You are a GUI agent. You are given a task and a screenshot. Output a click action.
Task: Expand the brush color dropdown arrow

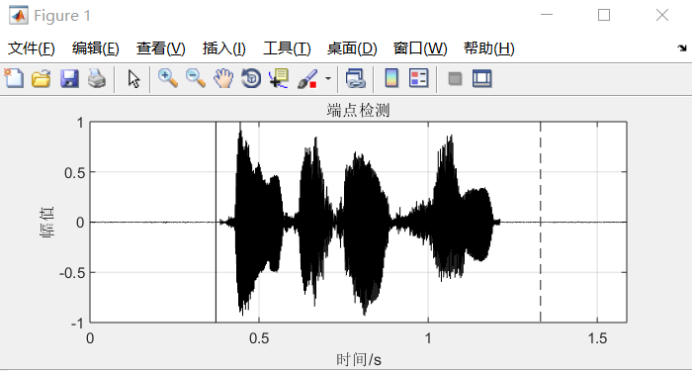[x=328, y=79]
